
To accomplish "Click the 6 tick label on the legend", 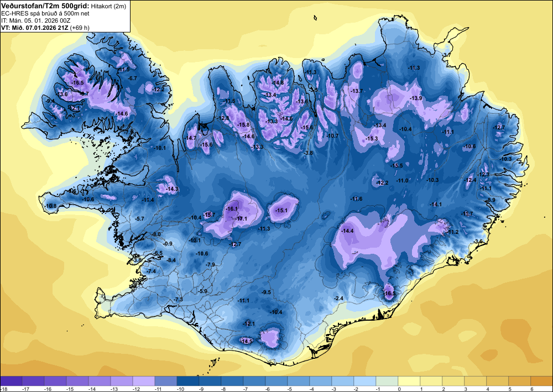I will (x=531, y=389).
